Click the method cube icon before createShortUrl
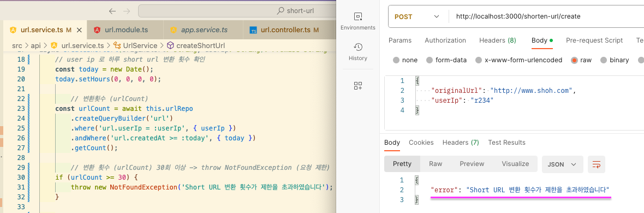This screenshot has width=644, height=213. (170, 45)
